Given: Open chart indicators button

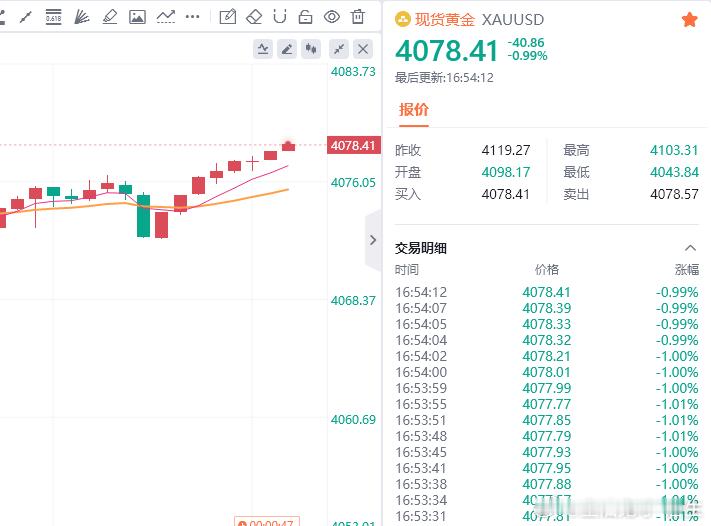Looking at the screenshot, I should pyautogui.click(x=263, y=49).
